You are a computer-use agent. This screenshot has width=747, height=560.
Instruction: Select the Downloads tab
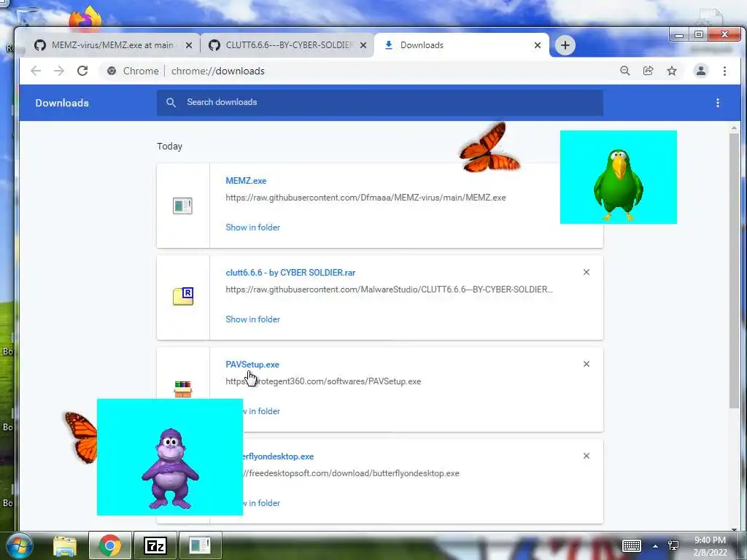pos(461,45)
